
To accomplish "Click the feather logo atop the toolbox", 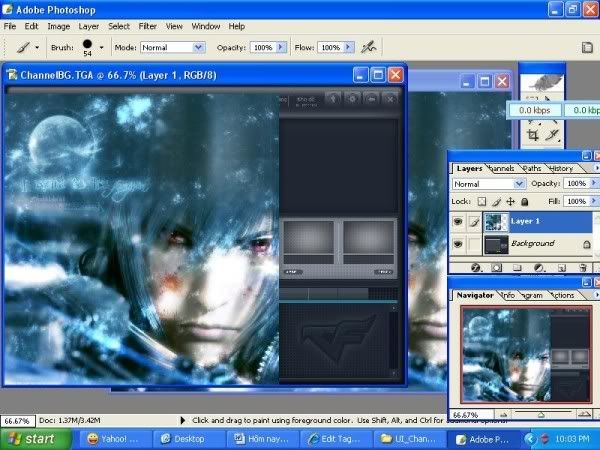I will coord(542,82).
